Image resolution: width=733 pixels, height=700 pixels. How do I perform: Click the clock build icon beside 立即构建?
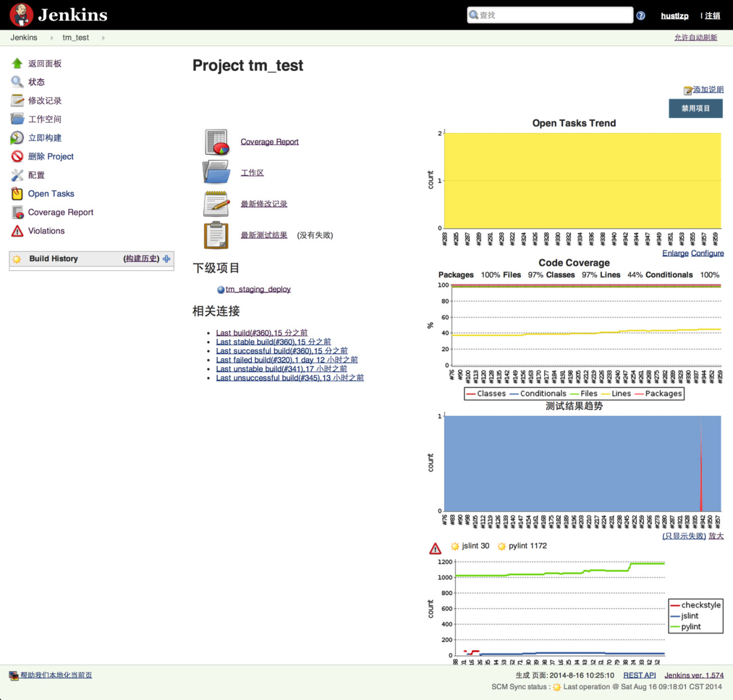[17, 138]
